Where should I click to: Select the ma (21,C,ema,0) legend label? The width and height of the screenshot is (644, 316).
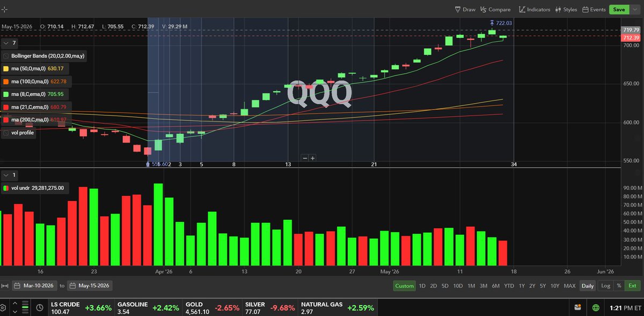30,107
